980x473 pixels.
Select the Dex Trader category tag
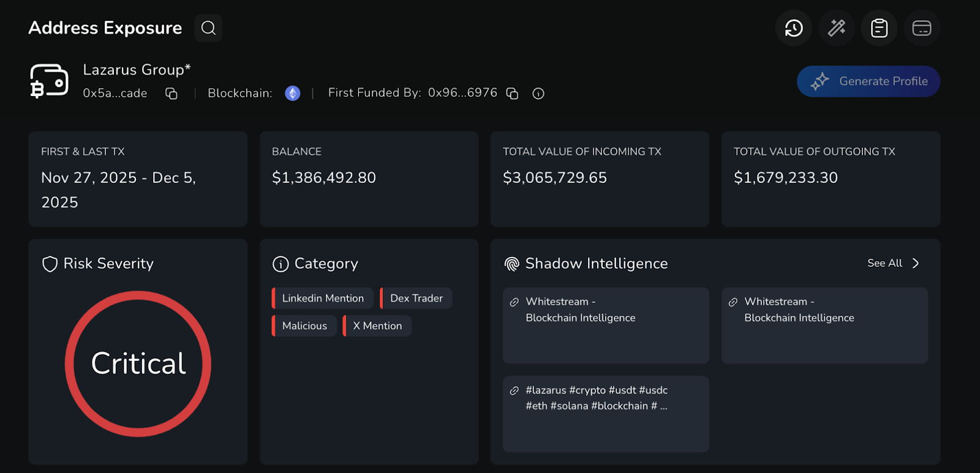click(417, 299)
